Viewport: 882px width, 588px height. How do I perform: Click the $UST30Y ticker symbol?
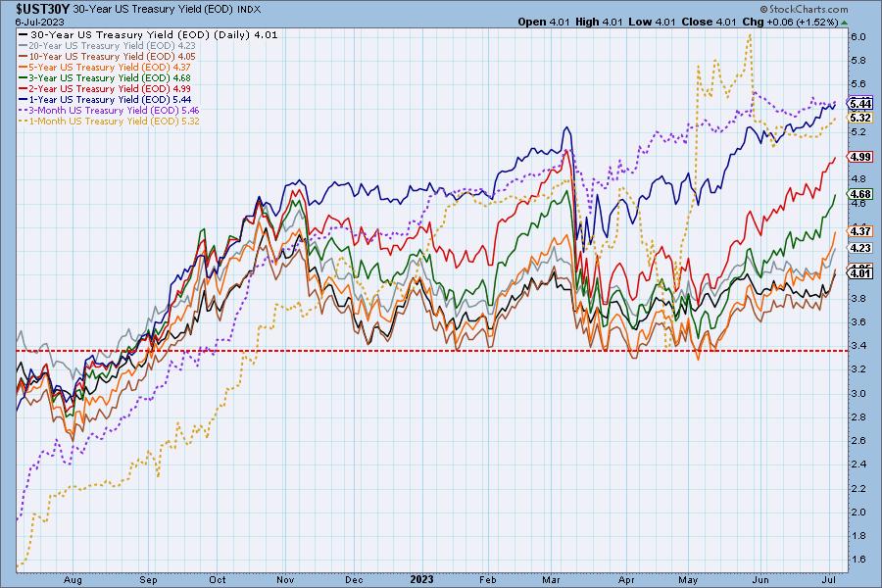pyautogui.click(x=43, y=9)
